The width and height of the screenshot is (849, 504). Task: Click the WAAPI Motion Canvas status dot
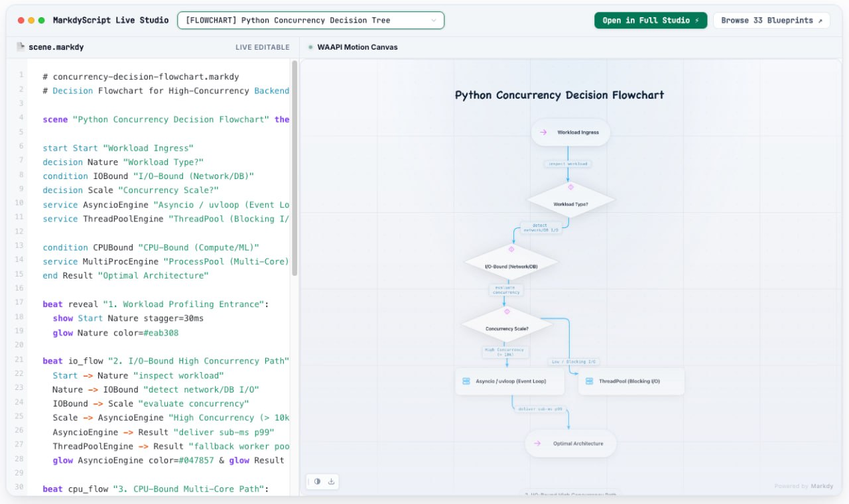coord(310,47)
